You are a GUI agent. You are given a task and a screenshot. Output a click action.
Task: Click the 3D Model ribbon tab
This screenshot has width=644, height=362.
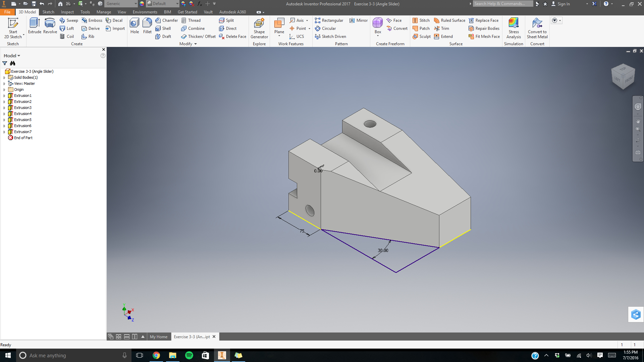(x=27, y=12)
